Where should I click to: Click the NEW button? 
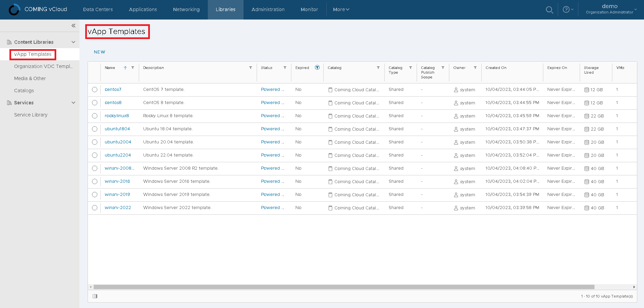point(99,52)
